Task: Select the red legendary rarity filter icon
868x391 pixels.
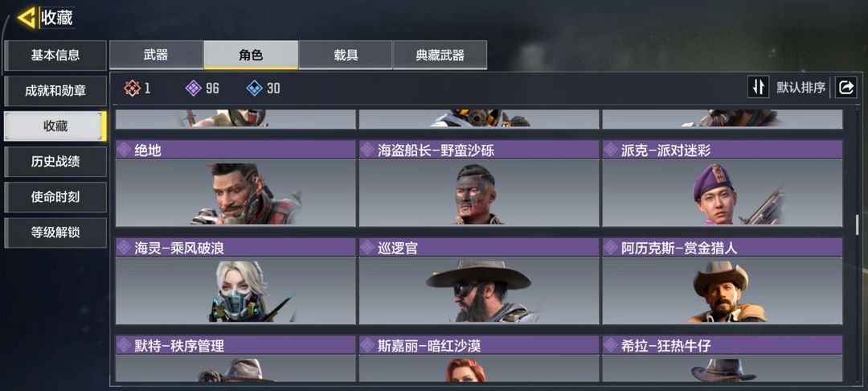Action: [x=132, y=88]
